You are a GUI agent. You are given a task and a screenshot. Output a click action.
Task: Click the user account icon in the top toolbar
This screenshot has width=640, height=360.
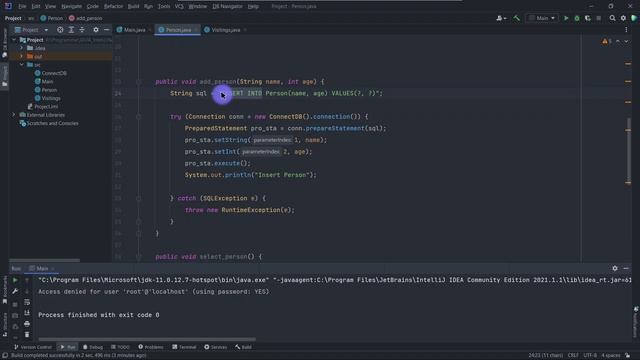(x=501, y=18)
